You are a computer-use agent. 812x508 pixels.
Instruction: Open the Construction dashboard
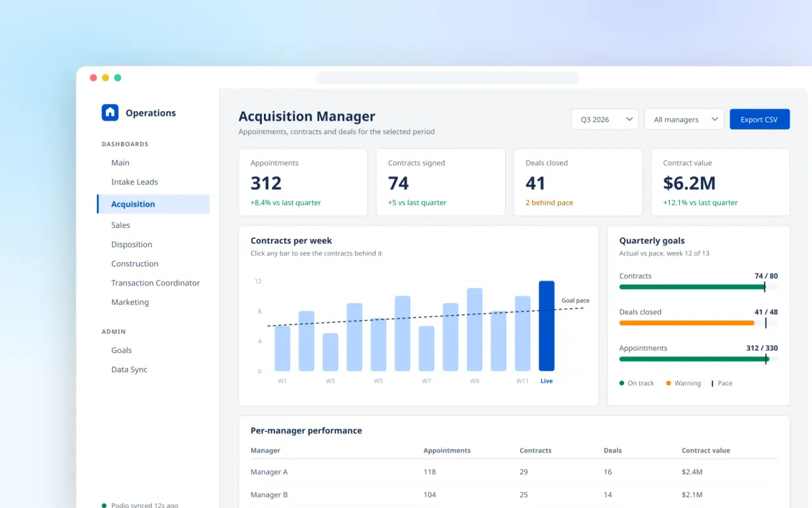coord(135,264)
